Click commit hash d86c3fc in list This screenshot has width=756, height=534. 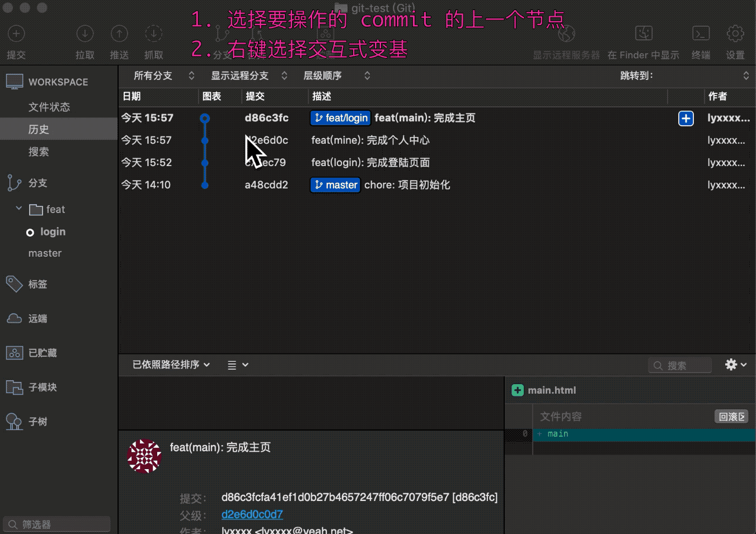coord(267,118)
